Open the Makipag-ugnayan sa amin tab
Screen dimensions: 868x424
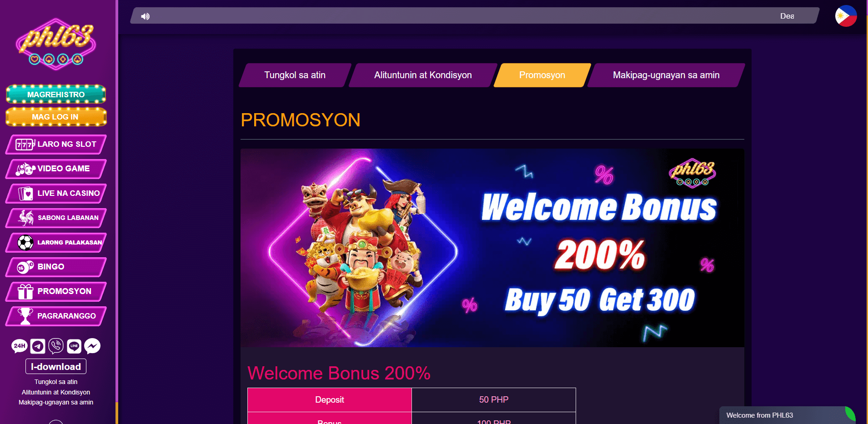click(666, 75)
